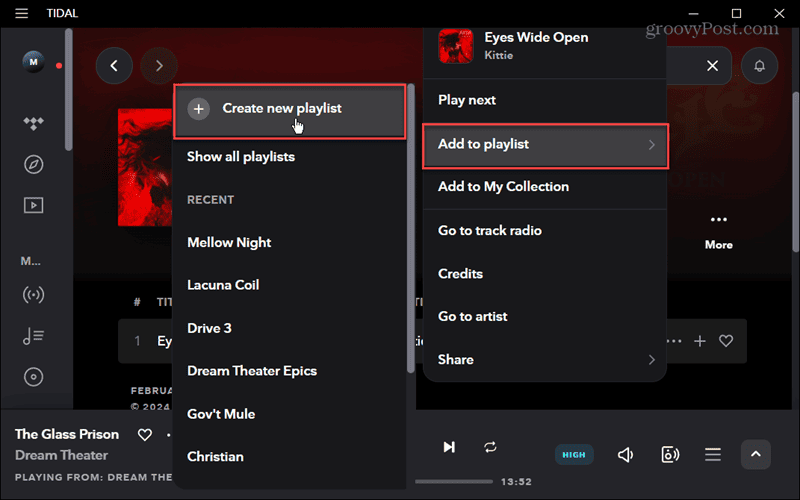Skip to next track
This screenshot has width=800, height=500.
point(449,447)
